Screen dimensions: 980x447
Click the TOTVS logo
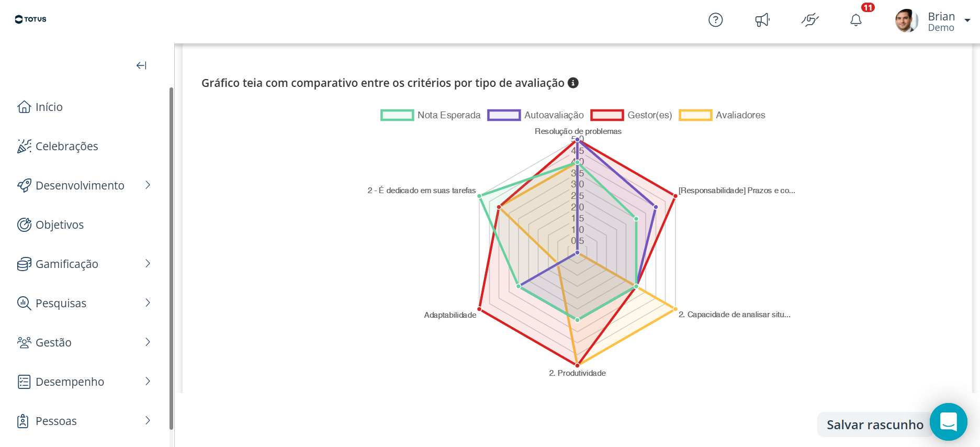pos(31,19)
